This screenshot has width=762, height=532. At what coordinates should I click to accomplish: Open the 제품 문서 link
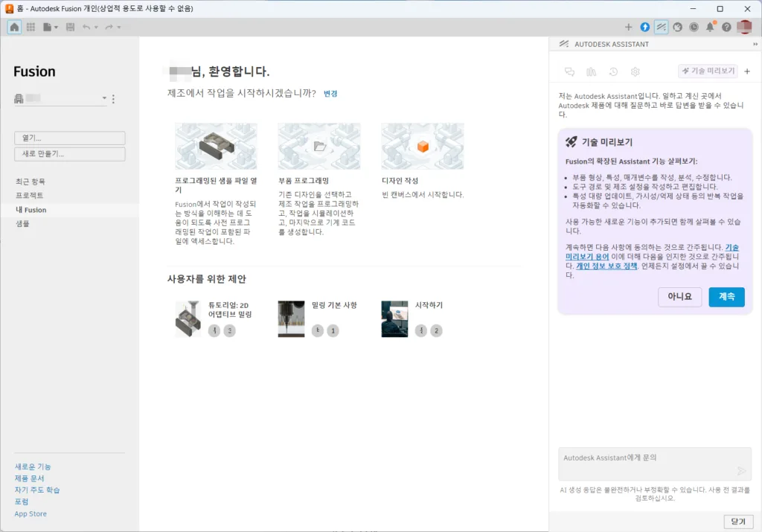29,478
